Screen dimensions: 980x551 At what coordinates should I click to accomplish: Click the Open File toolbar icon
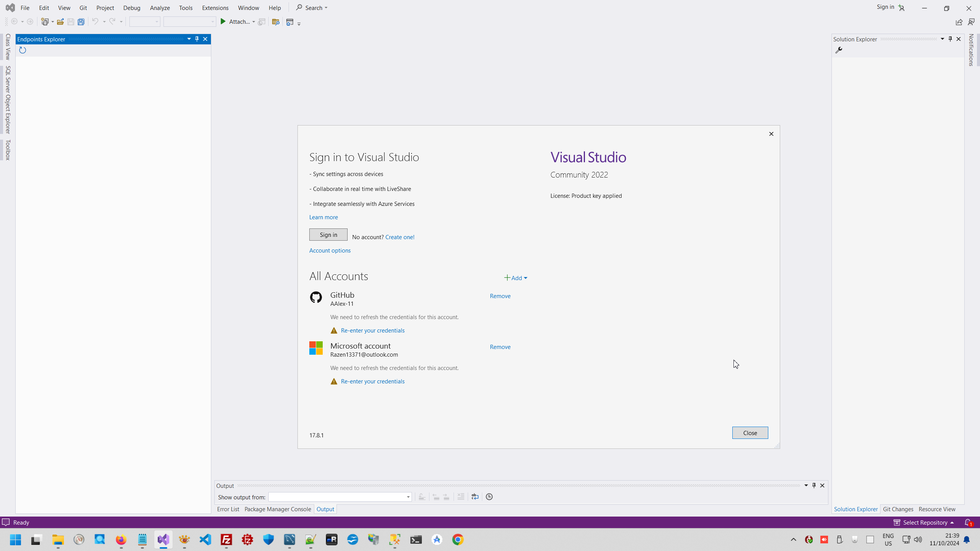coord(60,22)
